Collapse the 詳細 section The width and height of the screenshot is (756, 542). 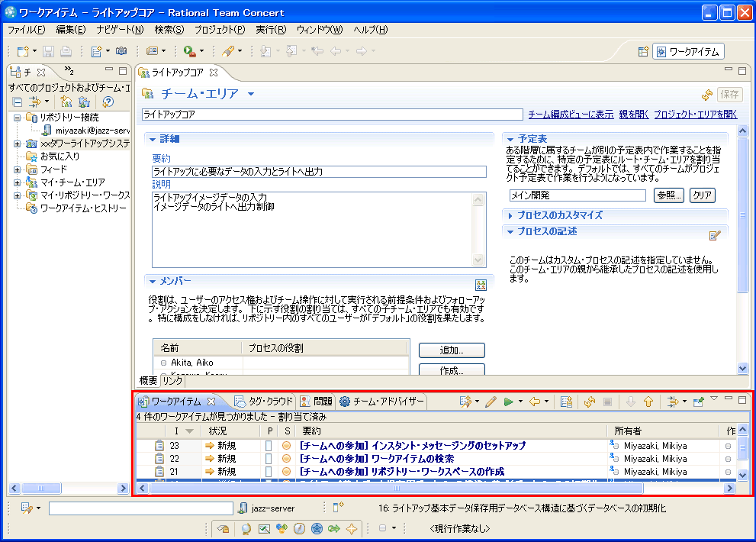[x=153, y=139]
